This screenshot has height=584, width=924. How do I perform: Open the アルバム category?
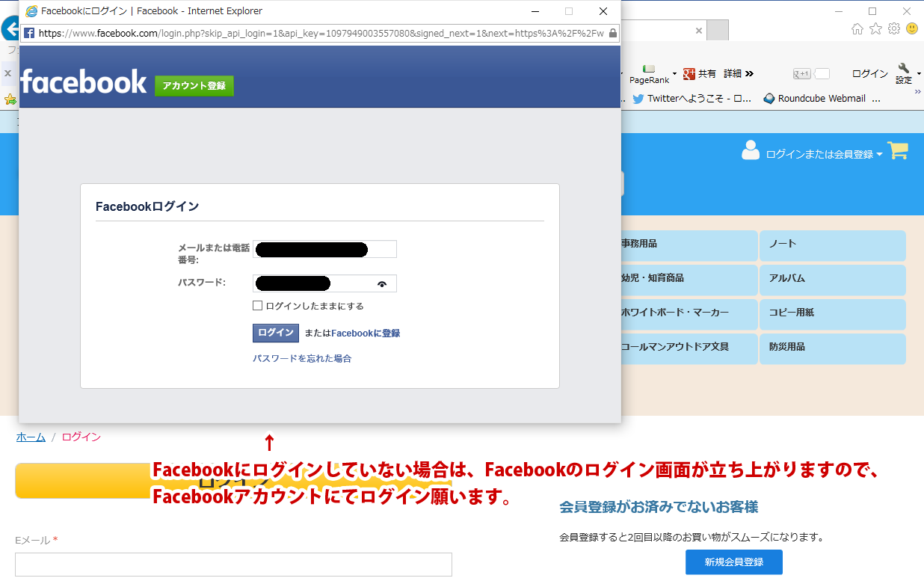point(833,280)
